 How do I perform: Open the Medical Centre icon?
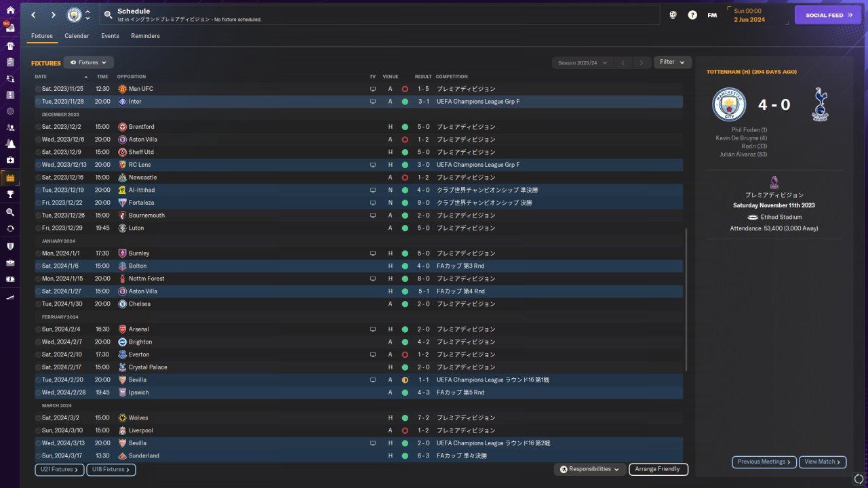10,160
